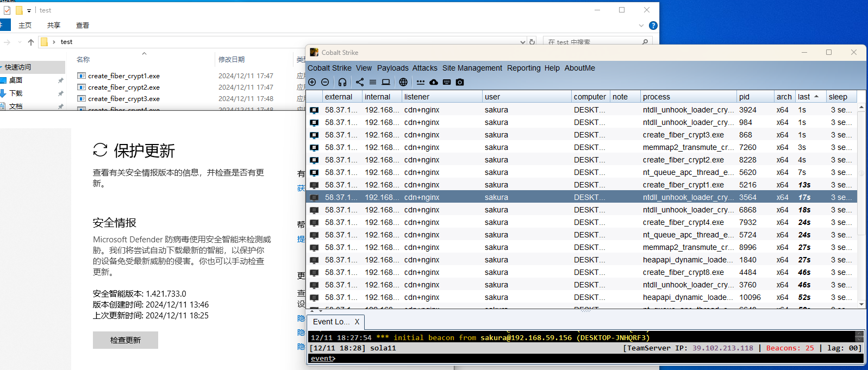The height and width of the screenshot is (370, 868).
Task: Expand the Explorer ribbon using the chevron
Action: (x=641, y=26)
